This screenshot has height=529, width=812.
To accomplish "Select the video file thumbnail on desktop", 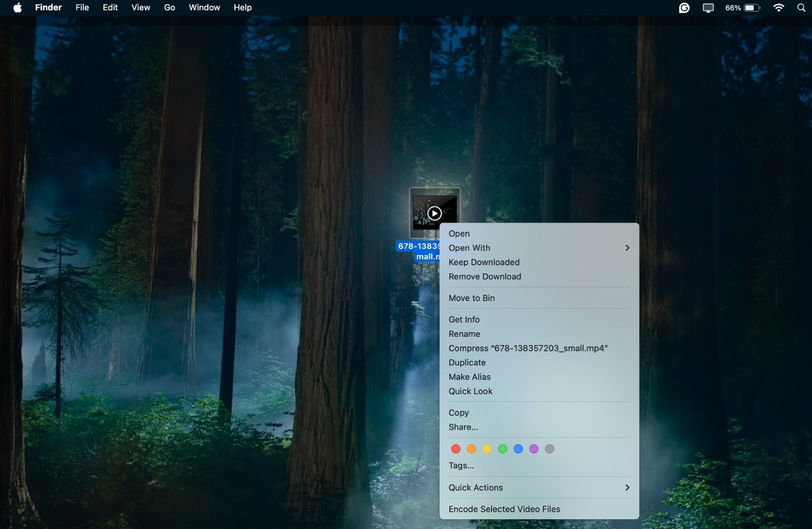I will tap(435, 213).
